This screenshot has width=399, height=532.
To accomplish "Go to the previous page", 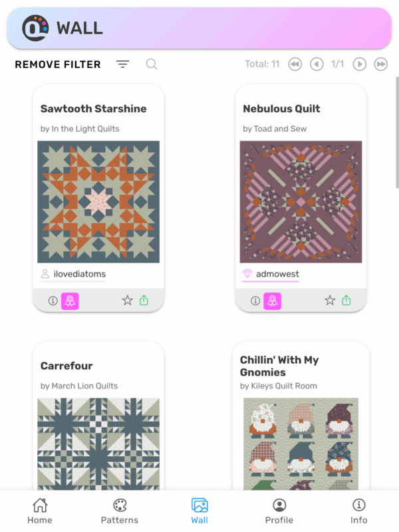I will (x=317, y=64).
